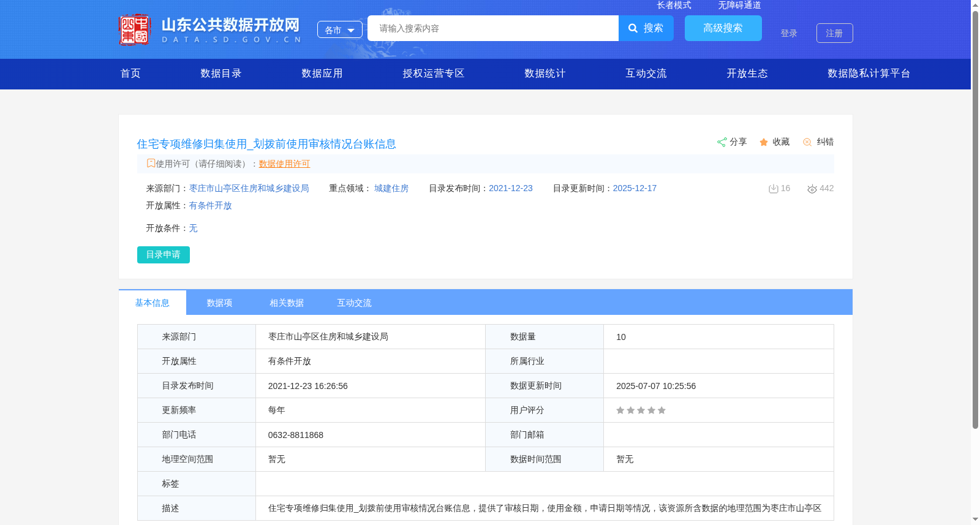Open the 数据统计 menu item
Viewport: 980px width, 525px height.
tap(545, 74)
